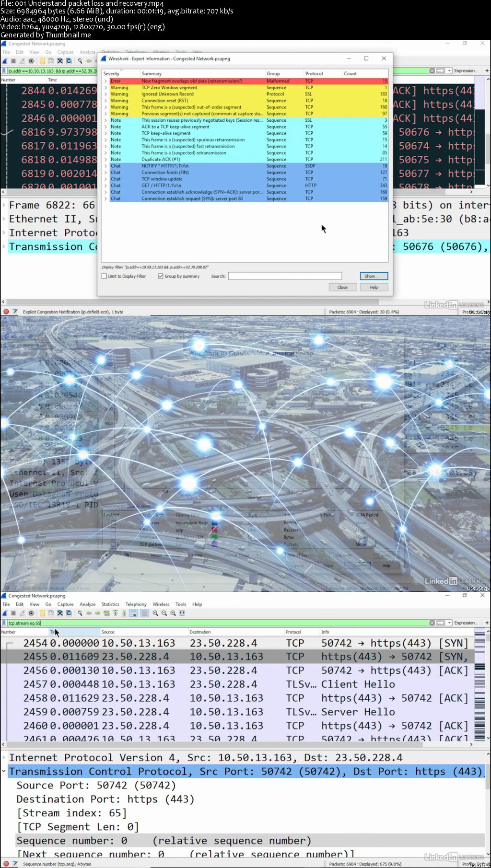Expand Duplicate ACK (#1) note row
491x868 pixels.
click(106, 159)
